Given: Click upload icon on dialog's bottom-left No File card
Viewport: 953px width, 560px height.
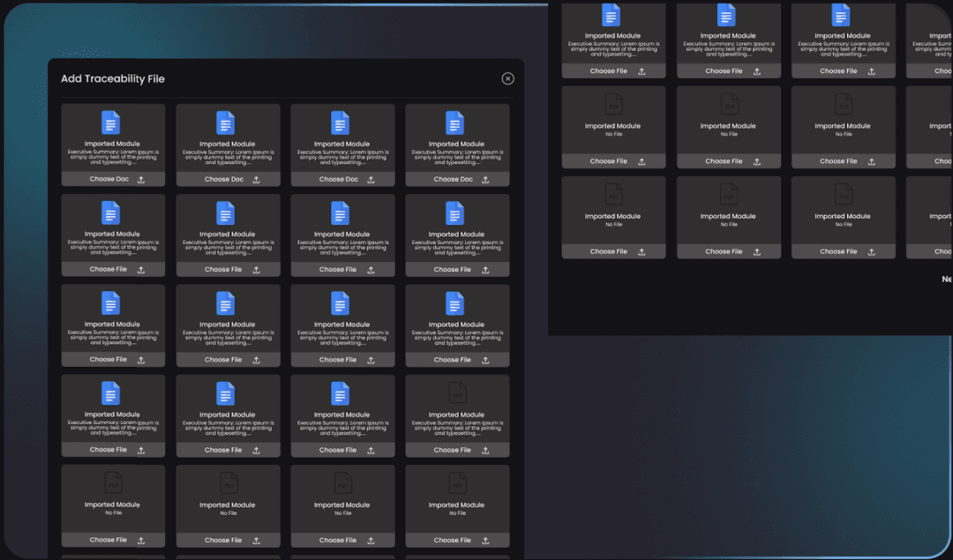Looking at the screenshot, I should 141,540.
